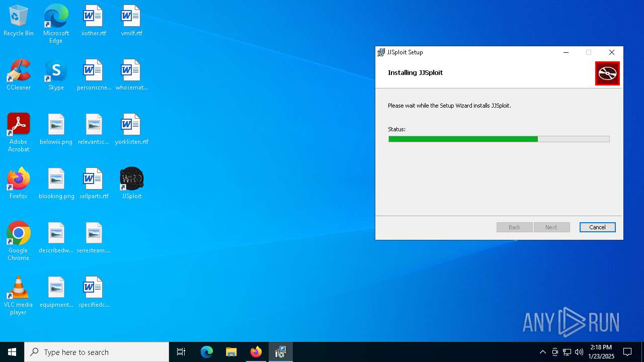
Task: Open File Explorer from the taskbar
Action: pyautogui.click(x=231, y=352)
